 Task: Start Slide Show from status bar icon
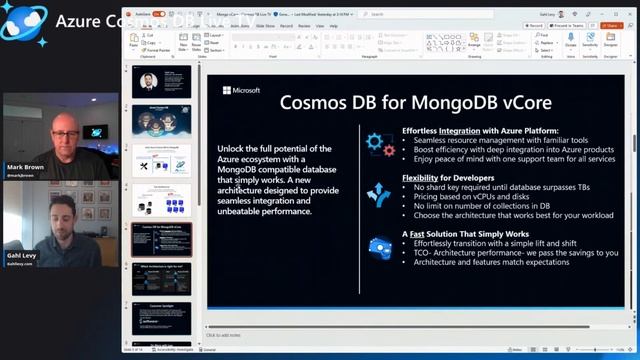click(568, 350)
